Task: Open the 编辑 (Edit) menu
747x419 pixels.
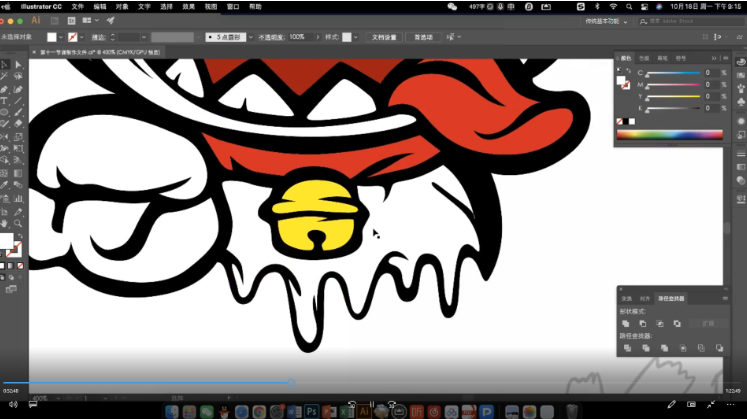Action: click(x=100, y=7)
